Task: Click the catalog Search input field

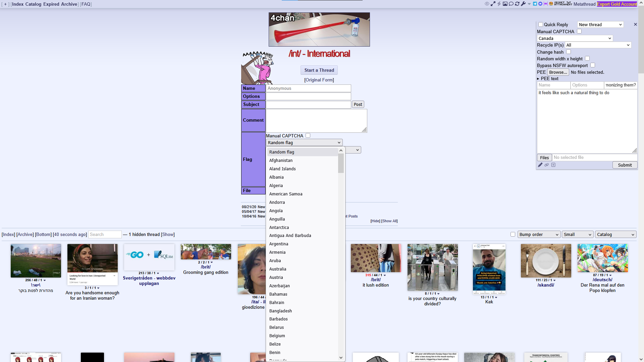Action: pyautogui.click(x=105, y=234)
